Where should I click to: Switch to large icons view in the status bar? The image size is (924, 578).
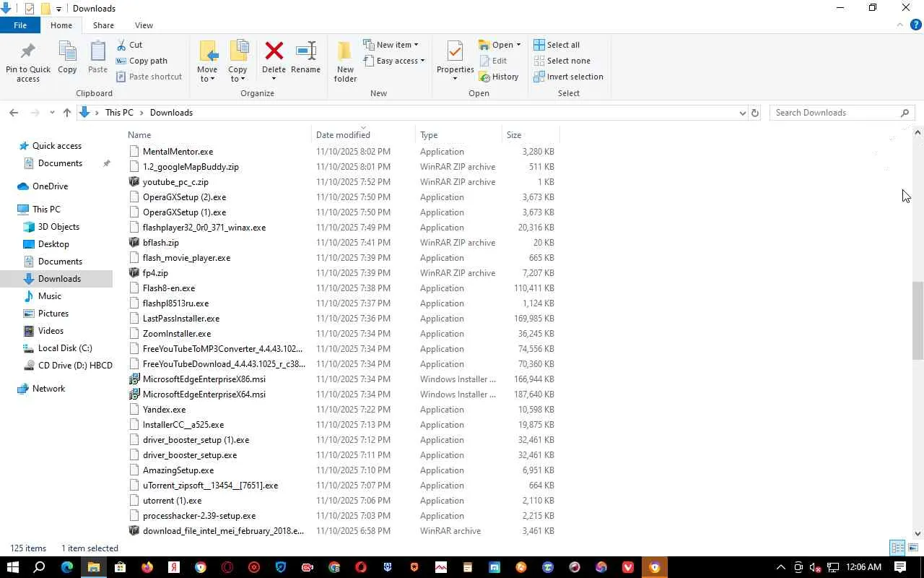[x=912, y=548]
